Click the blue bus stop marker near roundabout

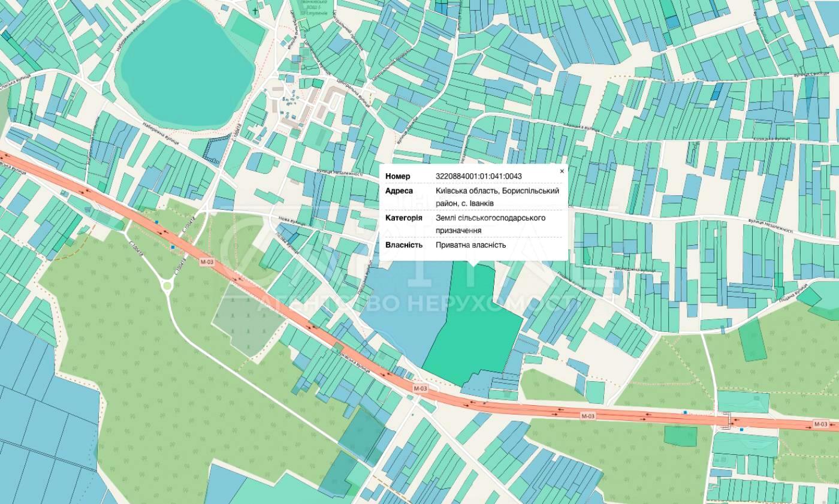coord(173,247)
